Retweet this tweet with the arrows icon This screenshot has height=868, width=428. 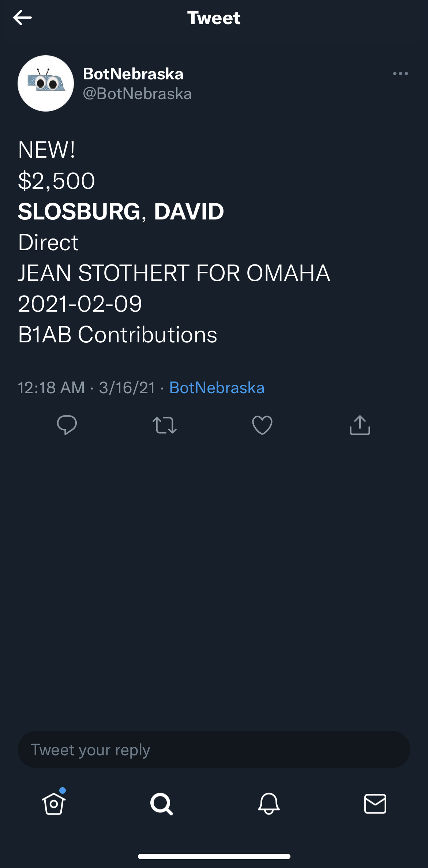click(165, 425)
